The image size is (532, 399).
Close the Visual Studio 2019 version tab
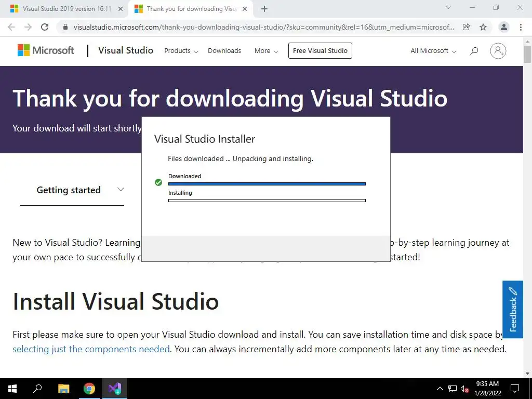point(120,9)
